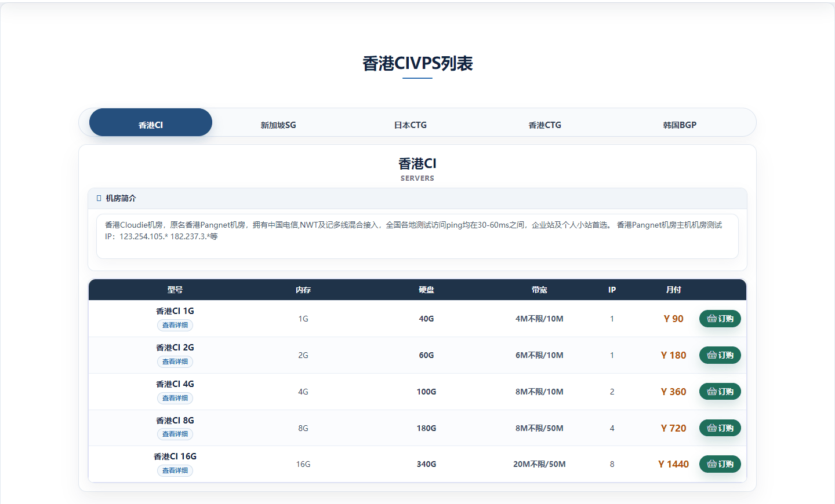Click the 香港CIVPS列表 page title
Image resolution: width=835 pixels, height=504 pixels.
pyautogui.click(x=418, y=63)
